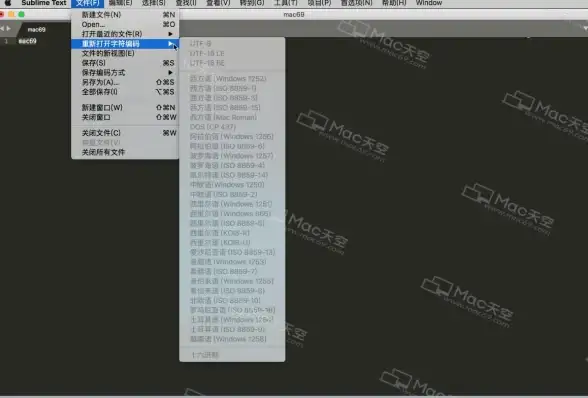Select the ISO 8859-14 encoding
The height and width of the screenshot is (398, 588).
(x=232, y=175)
